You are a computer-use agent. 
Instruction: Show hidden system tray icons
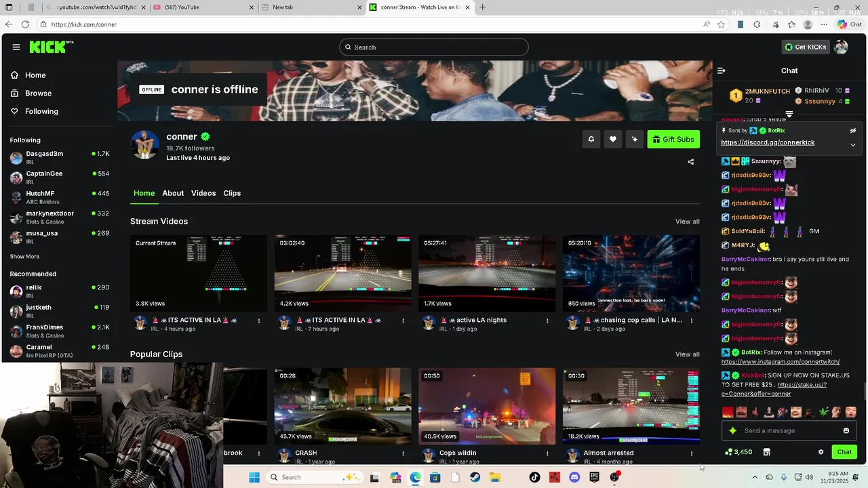pyautogui.click(x=755, y=477)
